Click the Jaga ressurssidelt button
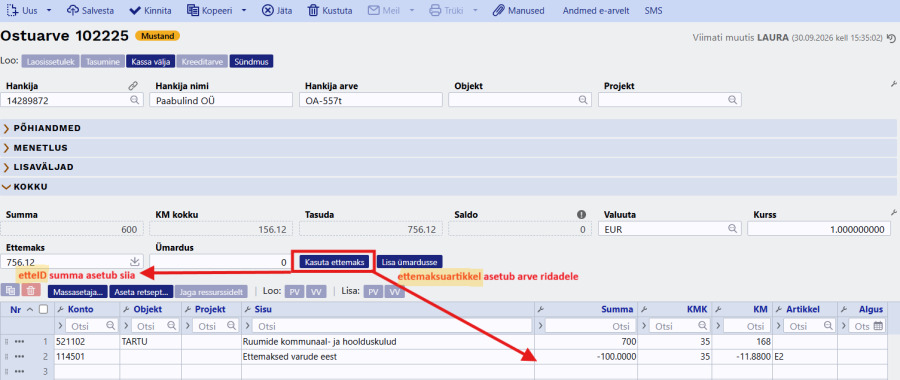The width and height of the screenshot is (900, 380). 212,292
